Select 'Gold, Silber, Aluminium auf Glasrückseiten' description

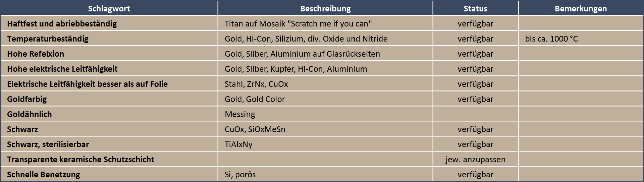click(325, 54)
